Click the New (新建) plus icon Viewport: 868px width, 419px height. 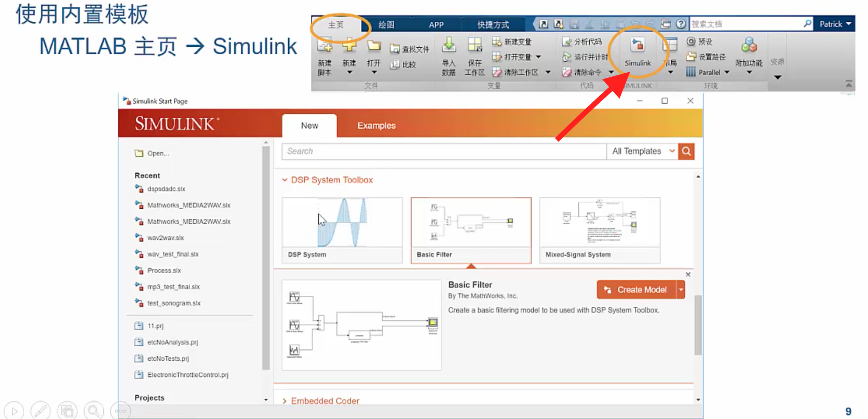349,45
